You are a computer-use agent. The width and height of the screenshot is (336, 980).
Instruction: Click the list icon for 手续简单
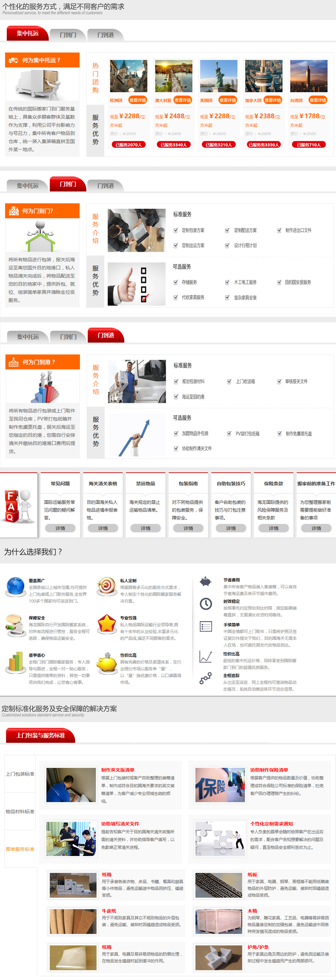206,626
